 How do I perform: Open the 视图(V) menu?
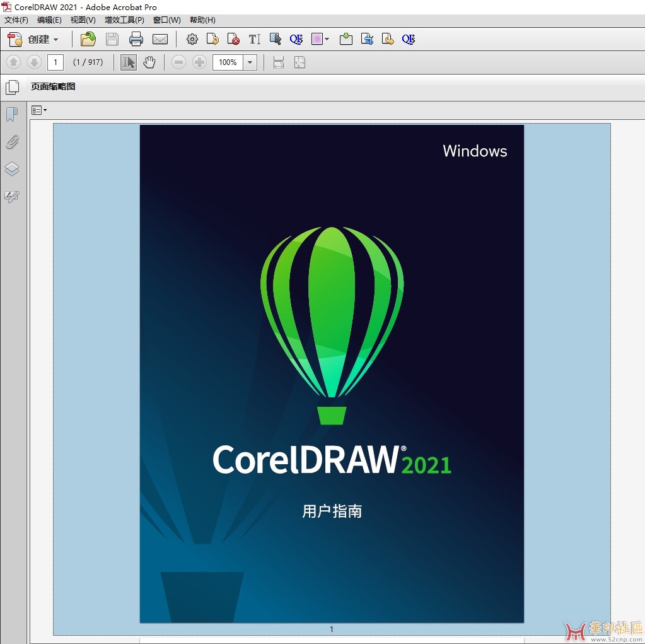[83, 20]
